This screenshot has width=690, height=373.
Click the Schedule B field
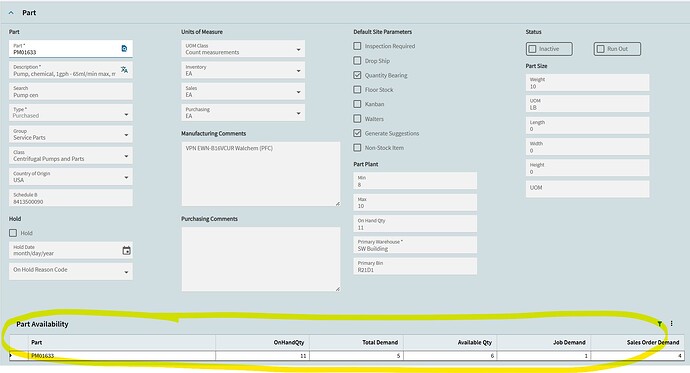coord(71,198)
